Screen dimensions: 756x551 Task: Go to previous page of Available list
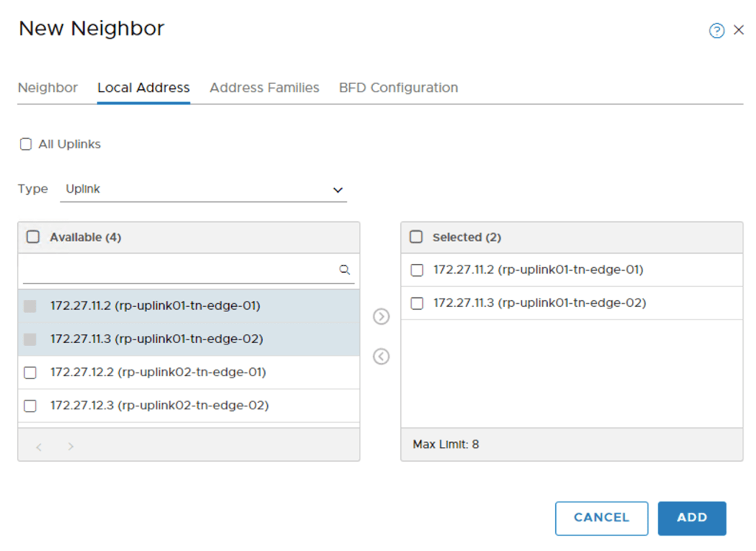point(39,446)
